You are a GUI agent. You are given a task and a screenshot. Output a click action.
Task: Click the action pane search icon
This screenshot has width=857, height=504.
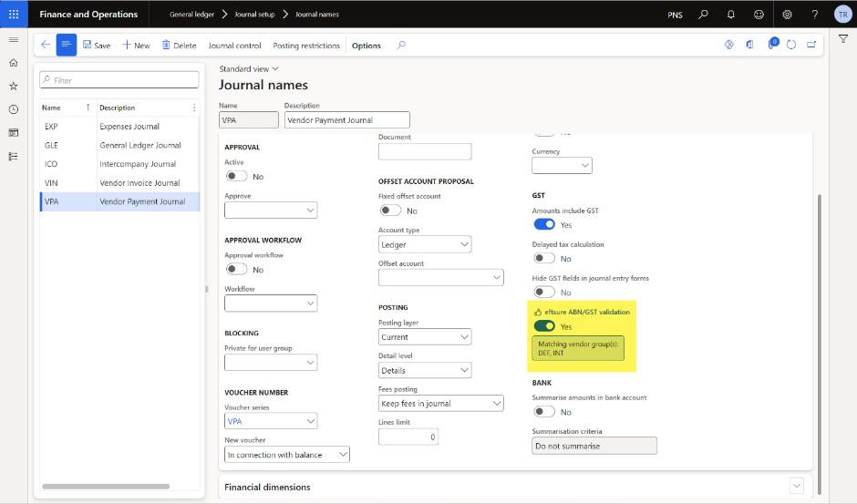401,45
